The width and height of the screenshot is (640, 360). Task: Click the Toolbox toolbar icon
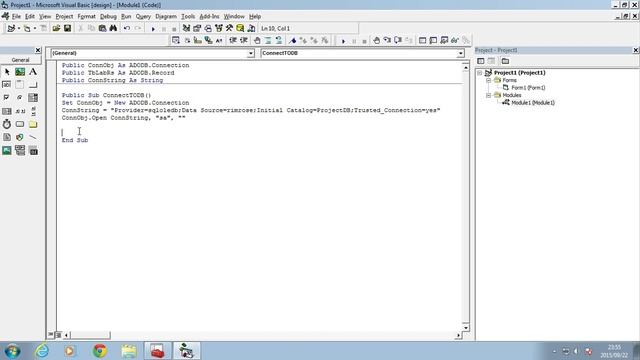point(229,28)
